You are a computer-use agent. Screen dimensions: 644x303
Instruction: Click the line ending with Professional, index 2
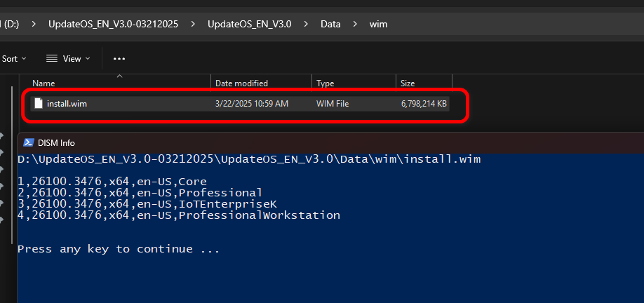click(140, 193)
